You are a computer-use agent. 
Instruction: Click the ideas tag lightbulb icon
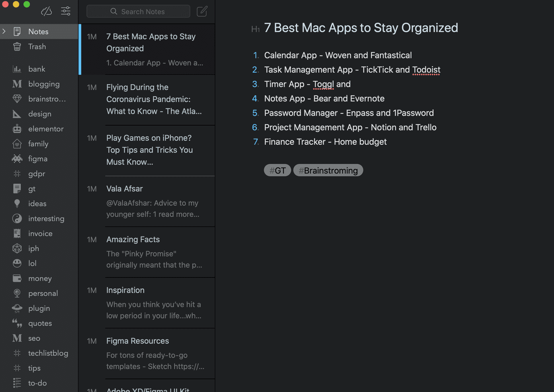(x=17, y=204)
